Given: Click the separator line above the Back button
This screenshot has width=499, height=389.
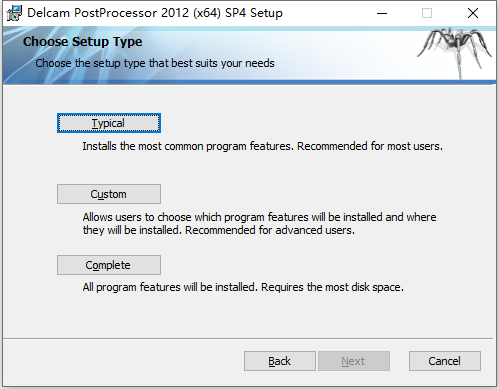Looking at the screenshot, I should click(x=248, y=339).
